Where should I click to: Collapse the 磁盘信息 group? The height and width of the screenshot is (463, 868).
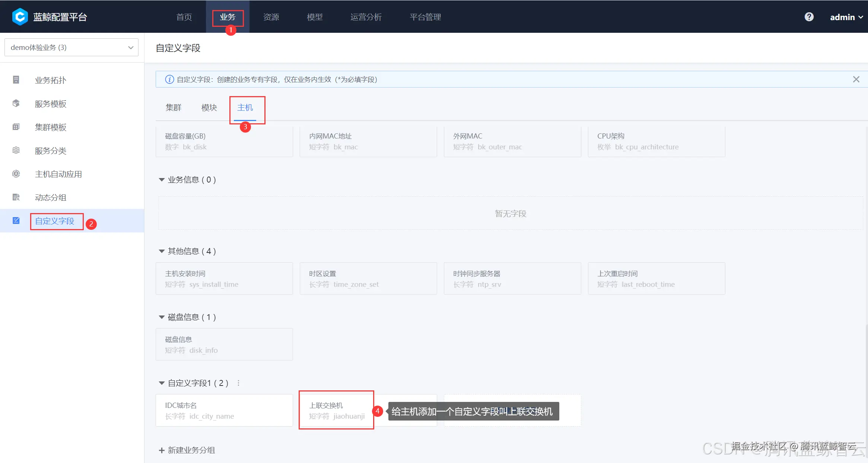[162, 317]
